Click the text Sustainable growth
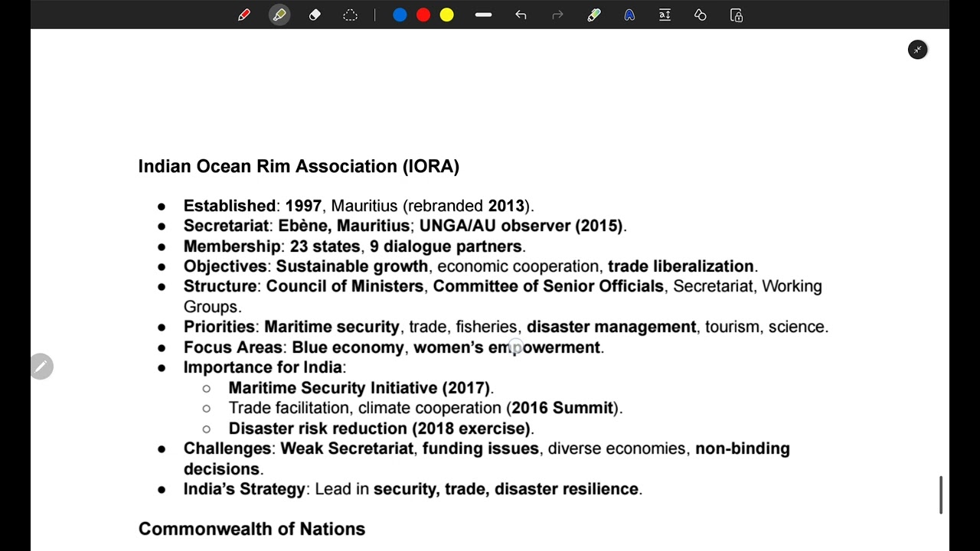The height and width of the screenshot is (551, 980). click(352, 266)
